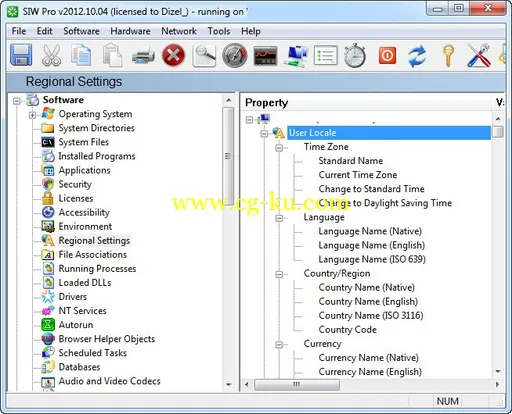The width and height of the screenshot is (512, 414).
Task: Select the Country Code row
Action: [348, 329]
